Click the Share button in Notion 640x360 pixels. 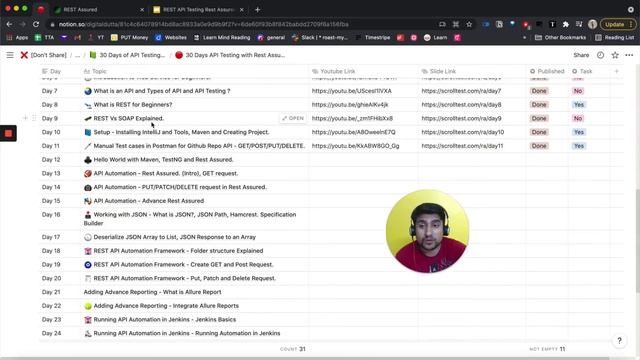tap(581, 55)
